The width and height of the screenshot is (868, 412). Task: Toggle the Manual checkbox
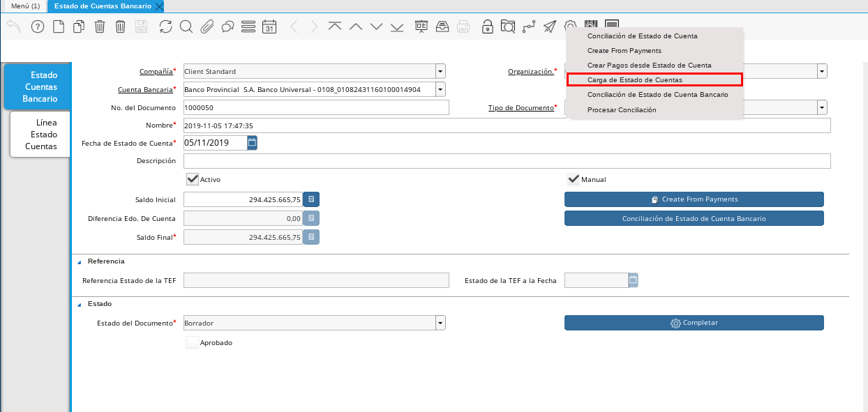pyautogui.click(x=574, y=179)
